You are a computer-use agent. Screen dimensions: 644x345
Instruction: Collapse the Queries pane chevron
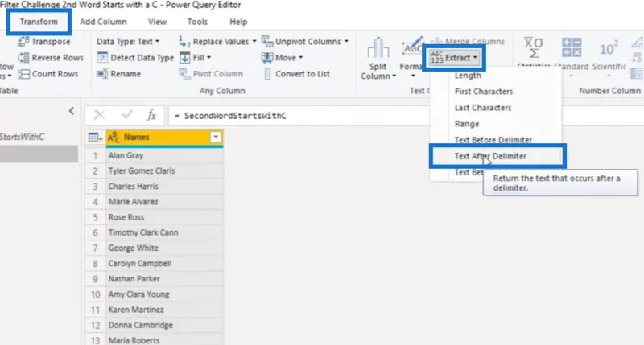[72, 111]
